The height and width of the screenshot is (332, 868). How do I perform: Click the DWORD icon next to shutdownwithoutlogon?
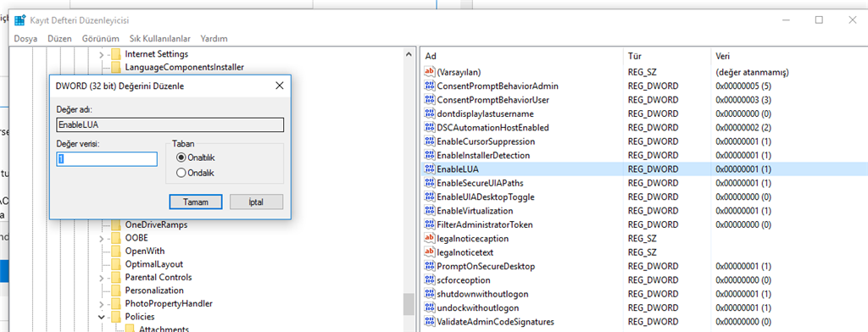point(430,294)
